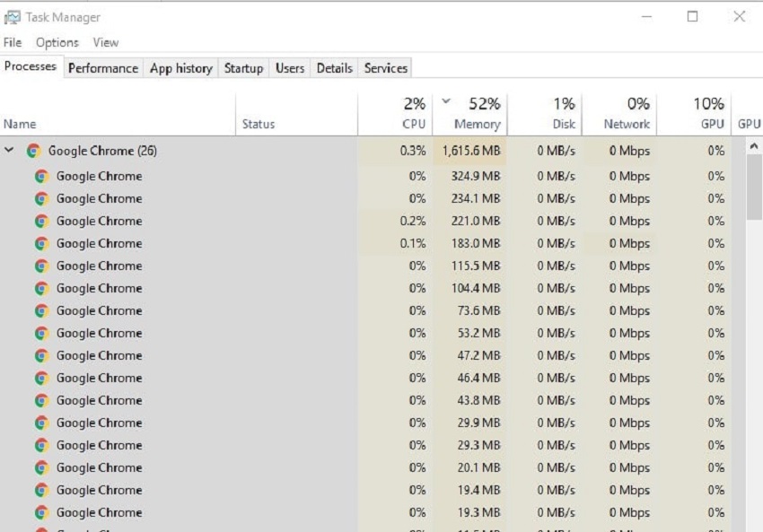This screenshot has width=763, height=532.
Task: Click Chrome icon in the 234.1 MB row
Action: [x=41, y=198]
